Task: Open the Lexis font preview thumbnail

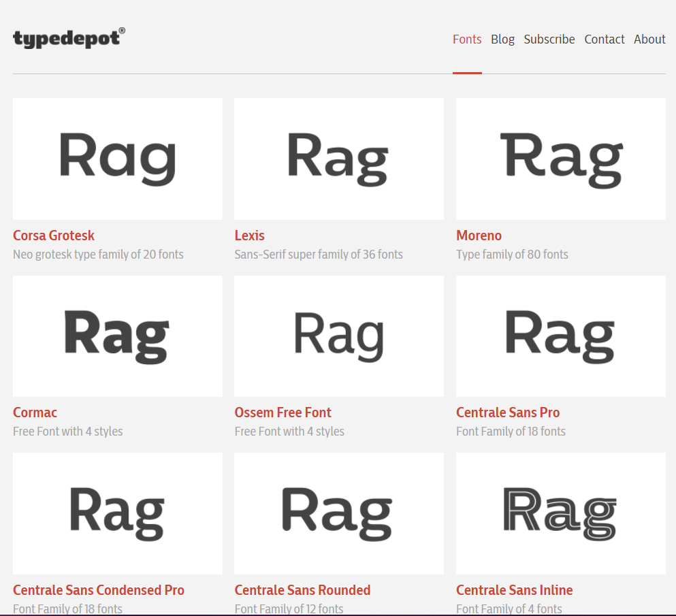Action: pos(339,159)
